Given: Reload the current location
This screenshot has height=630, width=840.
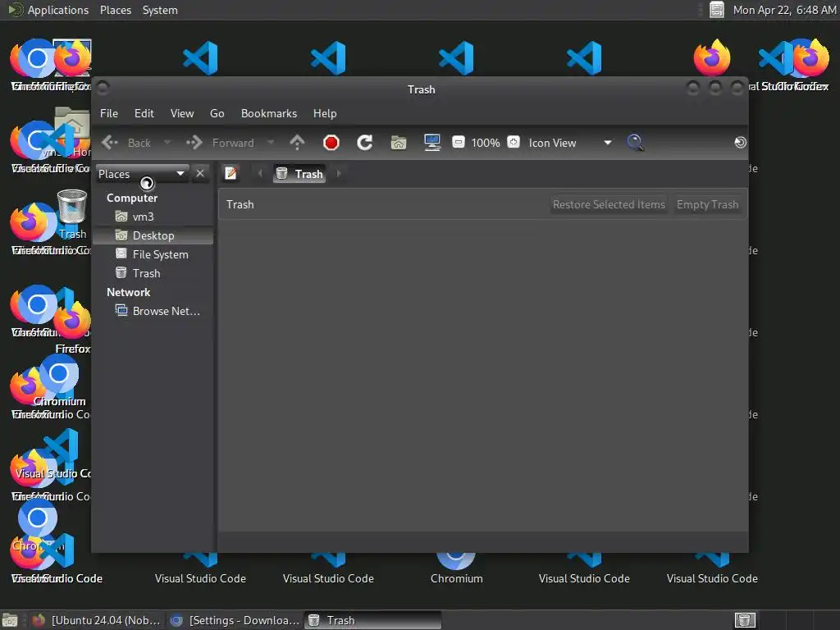Looking at the screenshot, I should click(x=365, y=143).
